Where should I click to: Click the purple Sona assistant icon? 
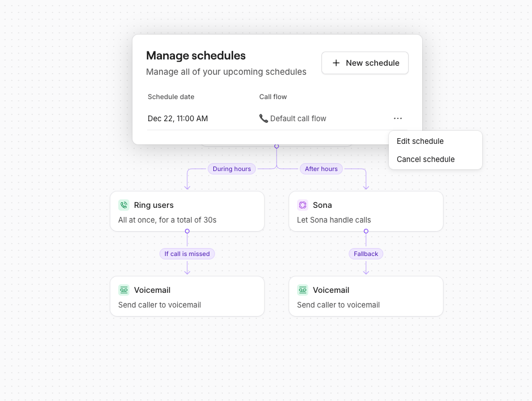303,204
